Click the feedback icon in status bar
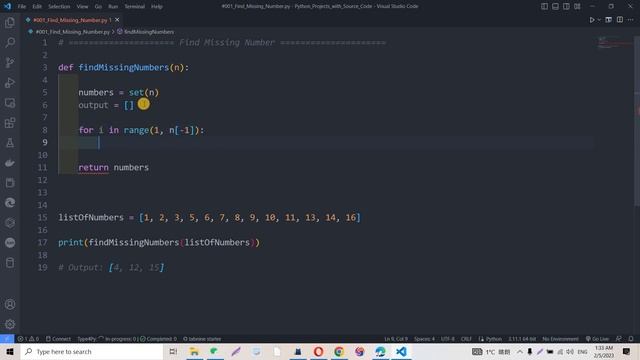 coord(619,339)
